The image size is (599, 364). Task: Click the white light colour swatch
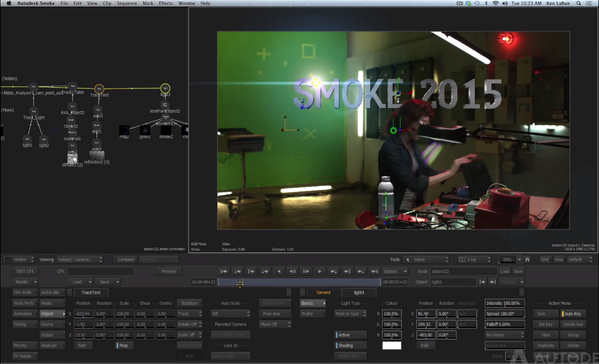(x=392, y=345)
